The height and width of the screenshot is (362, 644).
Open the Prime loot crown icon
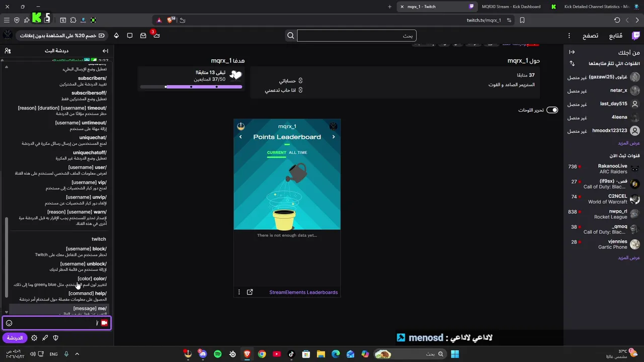[x=156, y=36]
